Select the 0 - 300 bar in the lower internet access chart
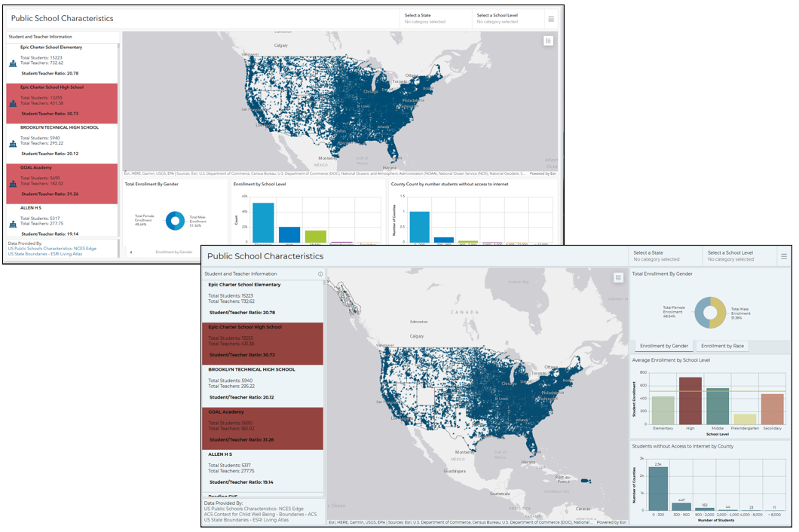Image resolution: width=799 pixels, height=532 pixels. click(x=658, y=491)
